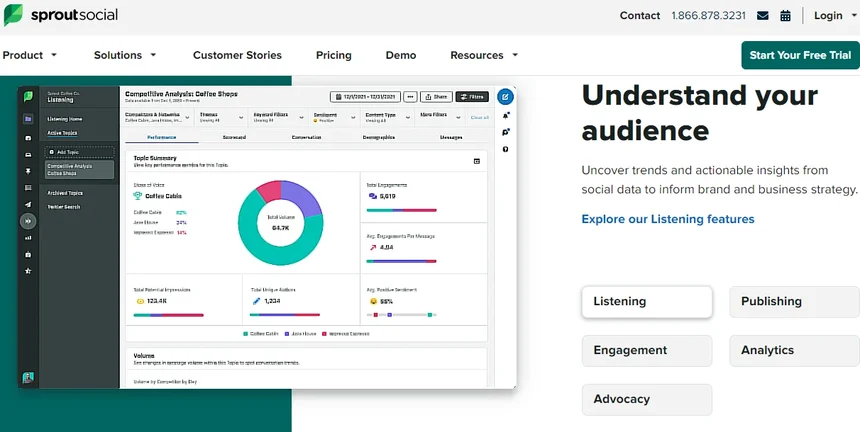Click the Topic Summary view toggle icon
Screen dimensions: 860x432
click(x=477, y=161)
